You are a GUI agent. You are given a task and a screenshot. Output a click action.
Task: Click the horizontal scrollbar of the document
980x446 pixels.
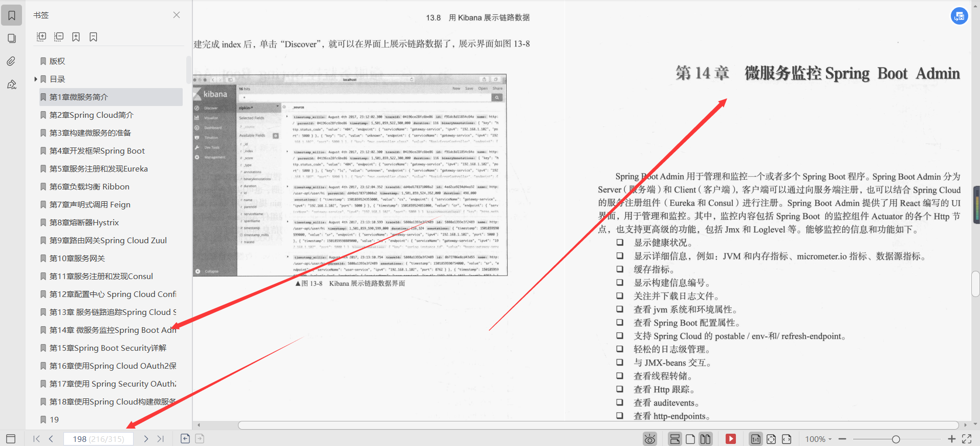(x=598, y=425)
